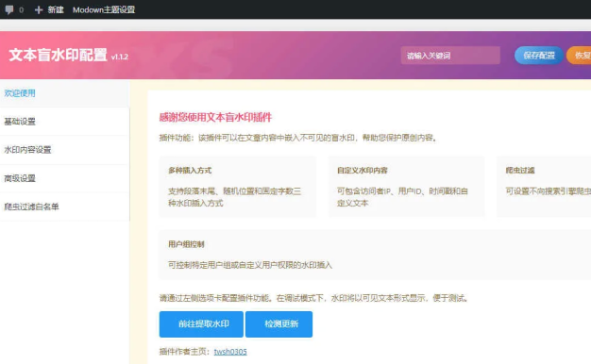
Task: Open the 爬虫过滤白名单 sidebar tab
Action: 64,207
